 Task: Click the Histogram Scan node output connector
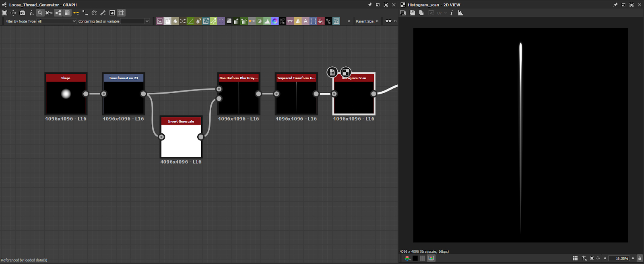click(374, 94)
